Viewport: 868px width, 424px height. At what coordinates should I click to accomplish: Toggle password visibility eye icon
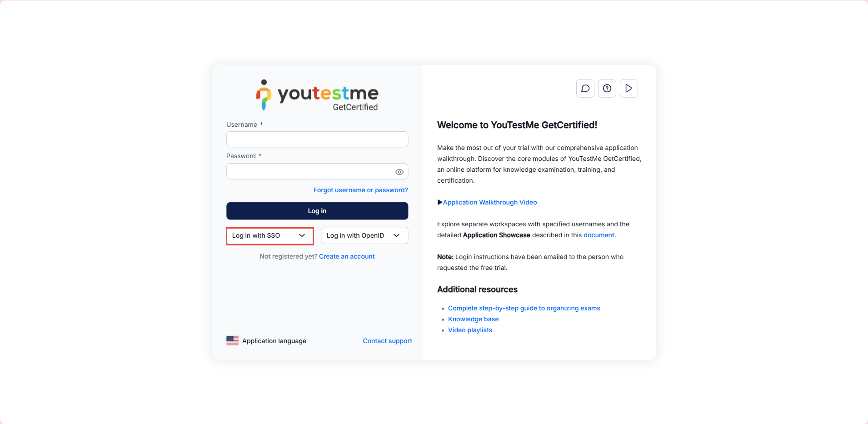point(399,172)
